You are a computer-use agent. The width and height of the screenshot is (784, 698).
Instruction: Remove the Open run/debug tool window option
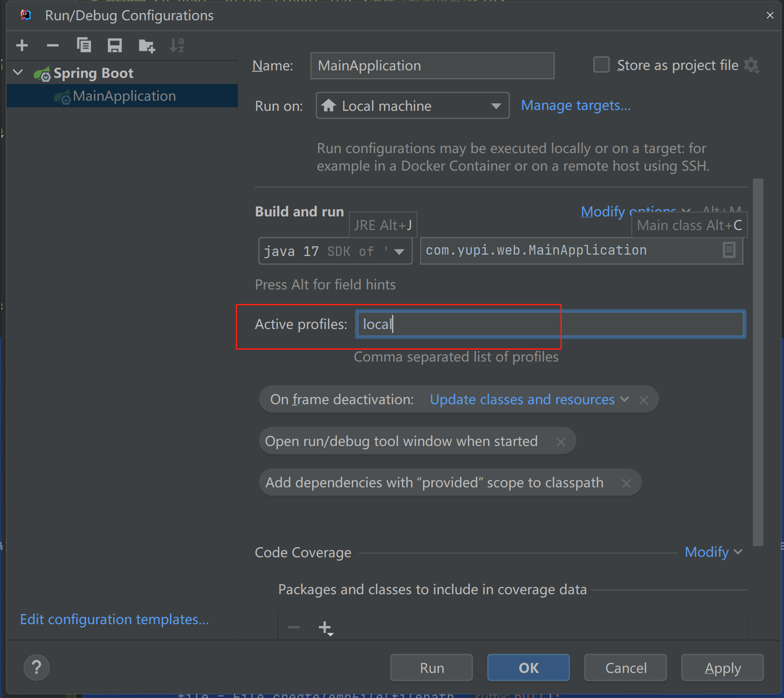[x=561, y=442]
